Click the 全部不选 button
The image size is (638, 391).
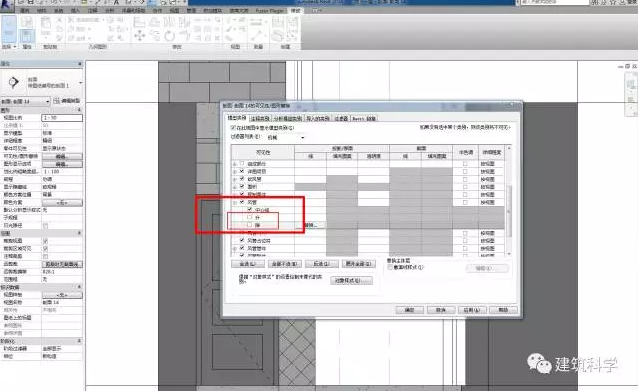(284, 264)
